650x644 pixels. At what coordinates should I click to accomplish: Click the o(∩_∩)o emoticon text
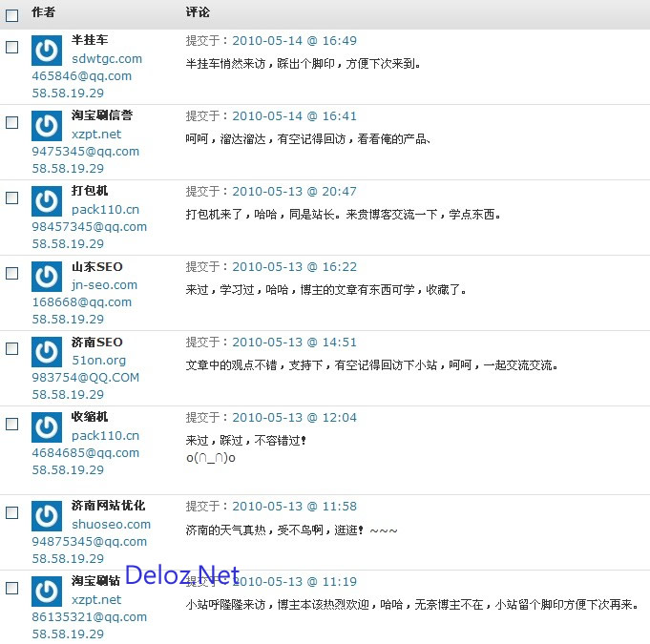point(211,458)
